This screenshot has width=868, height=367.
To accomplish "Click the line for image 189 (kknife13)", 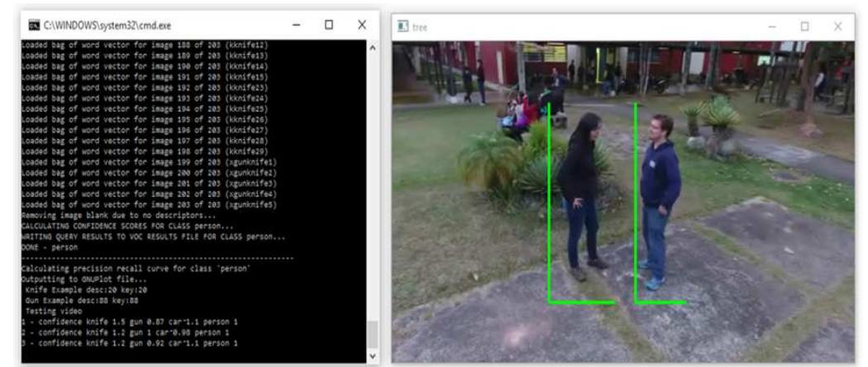I will tap(145, 55).
